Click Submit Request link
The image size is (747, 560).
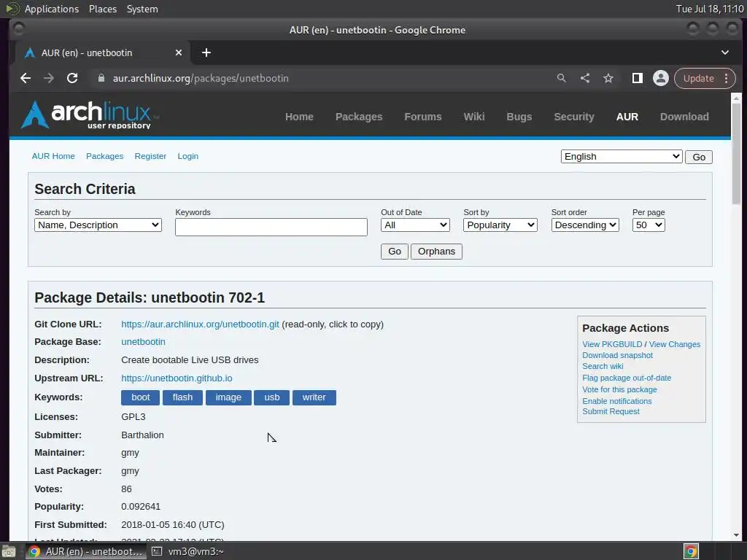pos(611,411)
